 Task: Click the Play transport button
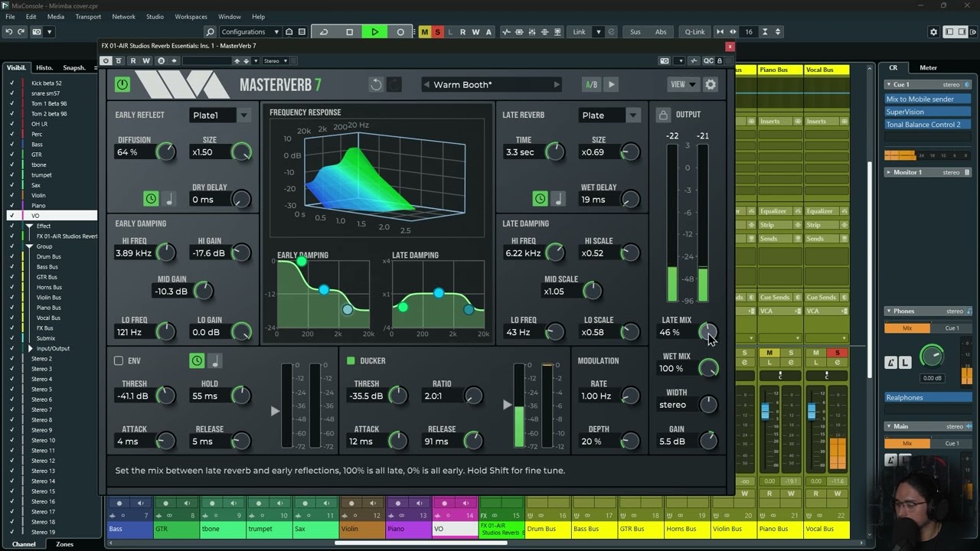pyautogui.click(x=374, y=32)
